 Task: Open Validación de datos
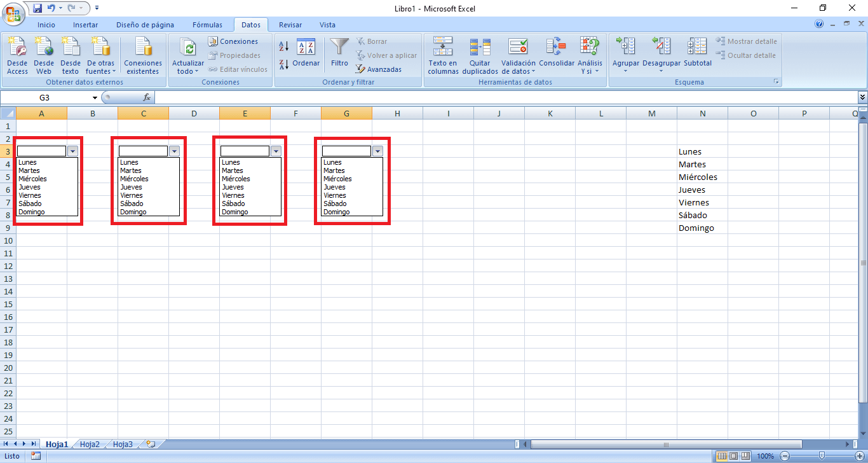pos(519,56)
